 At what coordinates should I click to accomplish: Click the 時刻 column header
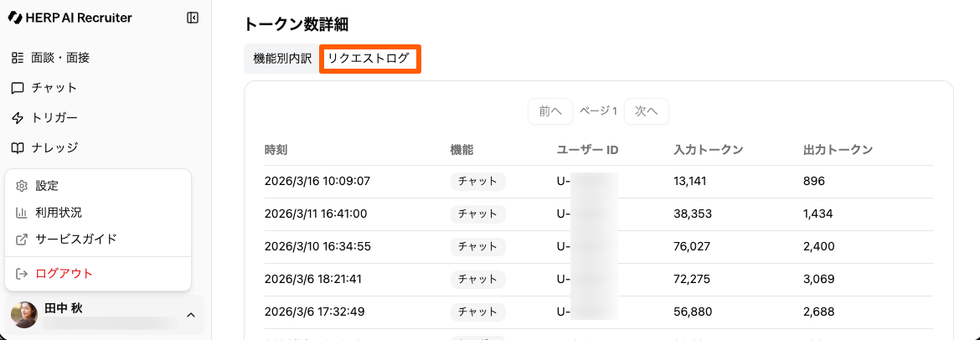coord(276,150)
